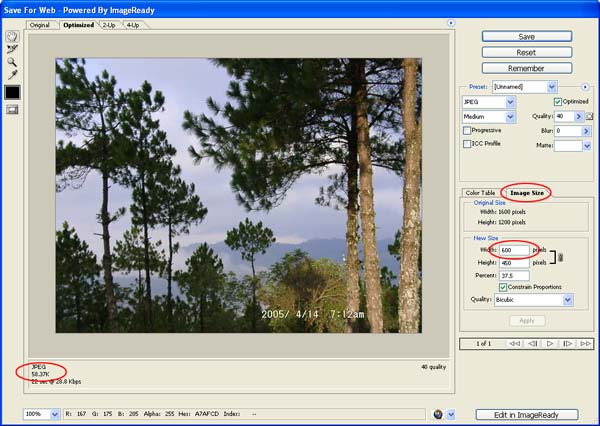The width and height of the screenshot is (600, 426).
Task: Select the Slice Select tool
Action: tap(12, 48)
